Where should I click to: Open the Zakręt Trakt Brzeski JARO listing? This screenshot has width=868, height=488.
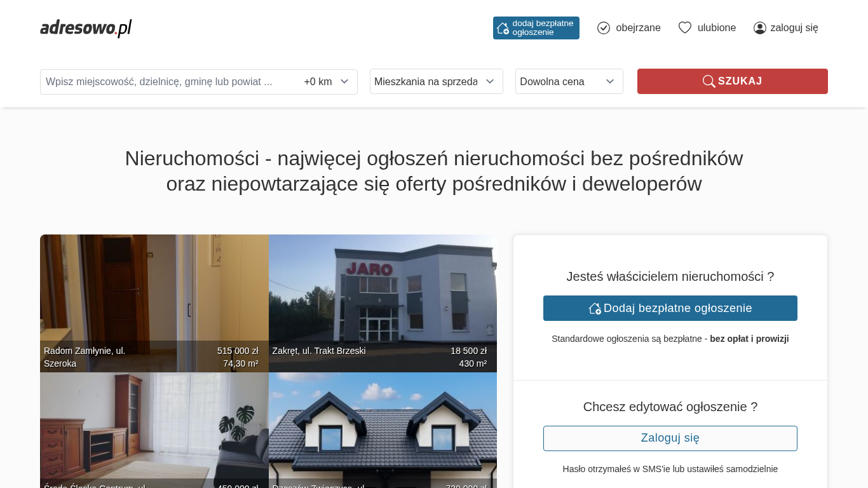pos(383,303)
